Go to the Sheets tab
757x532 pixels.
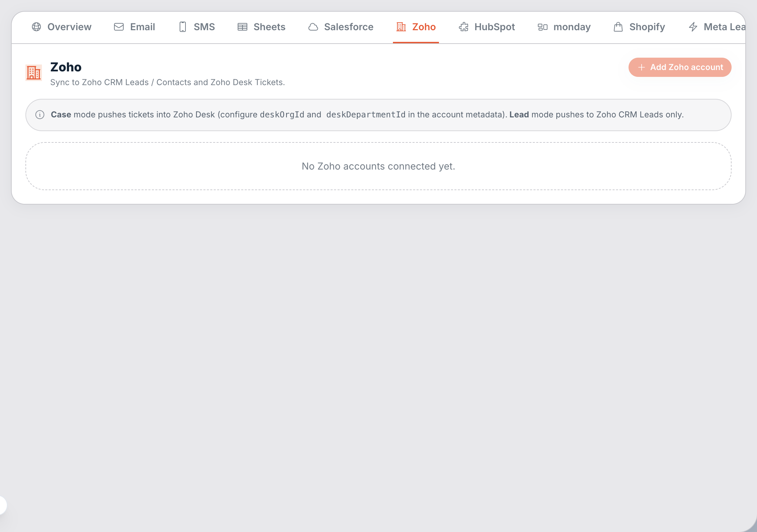pyautogui.click(x=261, y=27)
